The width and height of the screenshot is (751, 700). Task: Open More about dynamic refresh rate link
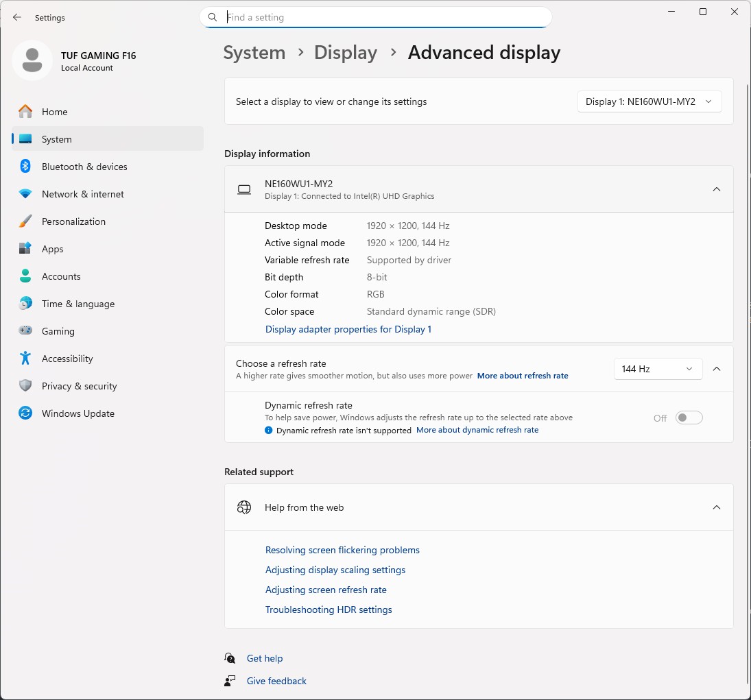(477, 429)
